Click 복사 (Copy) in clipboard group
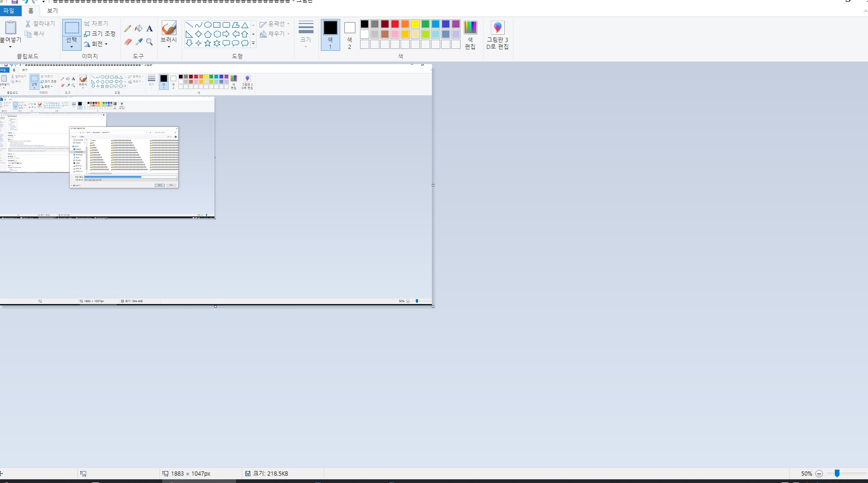 click(x=35, y=34)
